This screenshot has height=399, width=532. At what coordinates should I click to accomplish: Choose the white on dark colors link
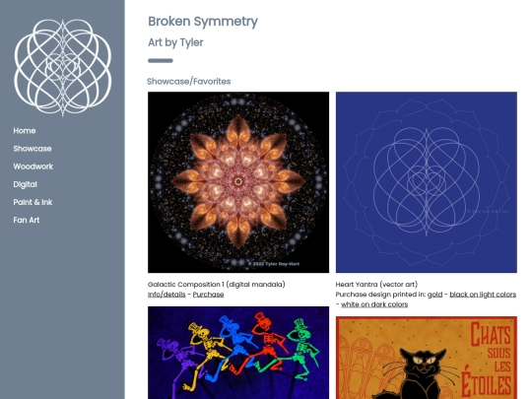point(374,304)
